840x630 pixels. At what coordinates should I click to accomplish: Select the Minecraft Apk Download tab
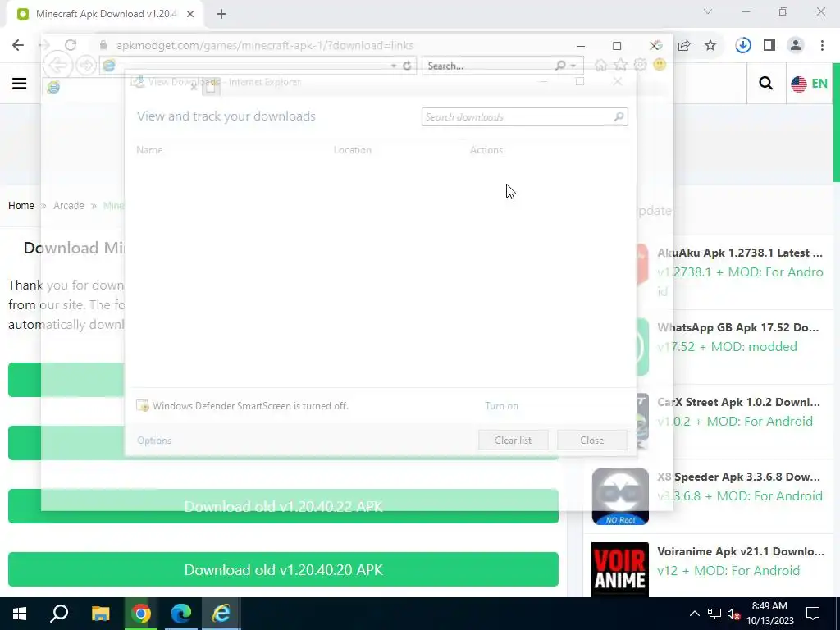105,14
